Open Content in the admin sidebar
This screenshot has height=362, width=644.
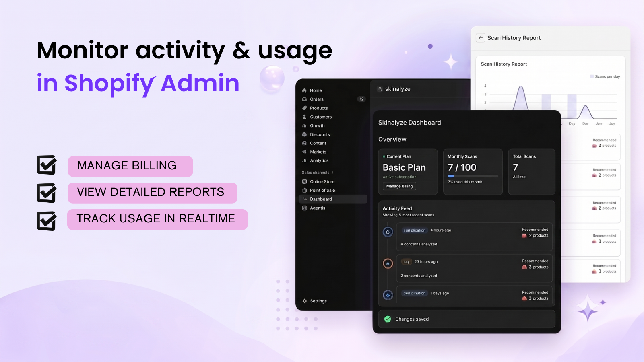pos(318,143)
